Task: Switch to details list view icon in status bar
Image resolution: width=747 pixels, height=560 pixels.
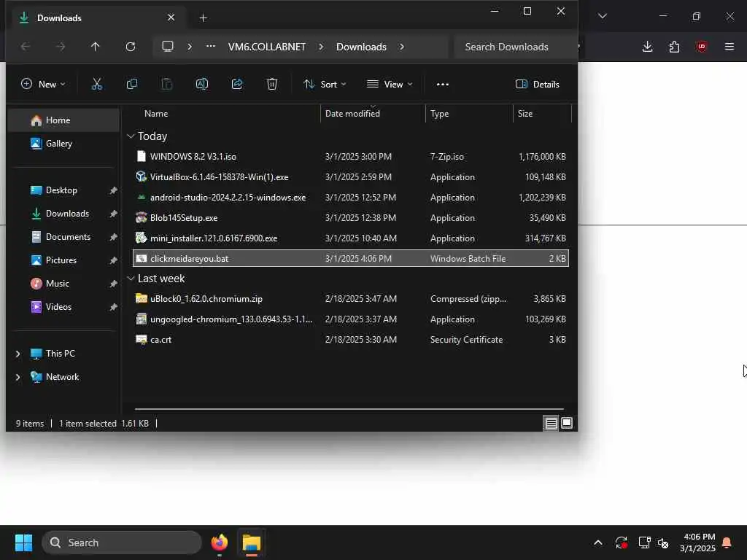Action: pos(551,423)
